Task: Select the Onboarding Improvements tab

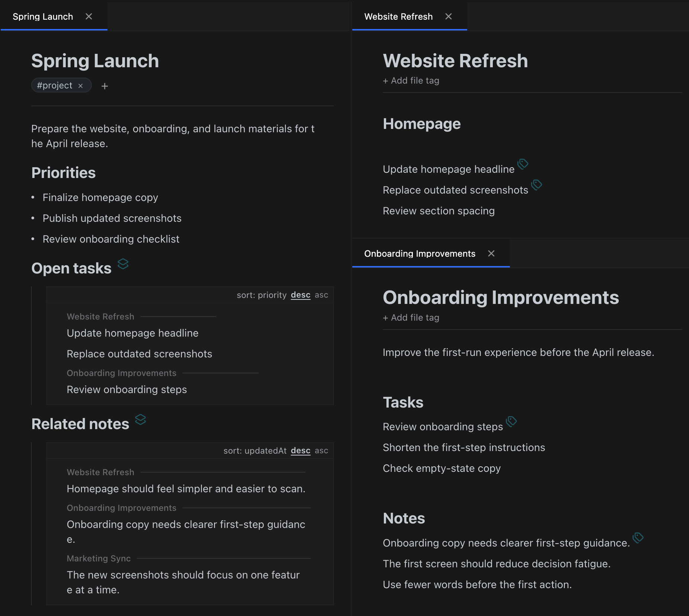Action: 420,254
